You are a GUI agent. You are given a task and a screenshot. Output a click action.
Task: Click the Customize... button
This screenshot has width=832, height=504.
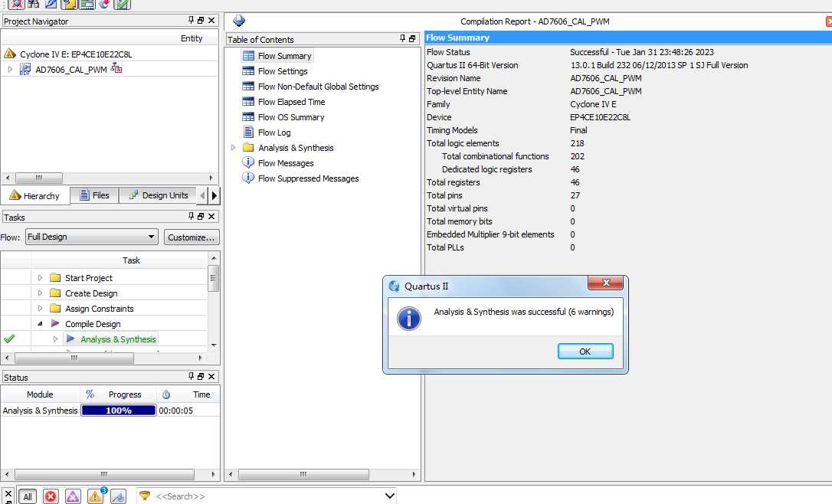pyautogui.click(x=192, y=237)
